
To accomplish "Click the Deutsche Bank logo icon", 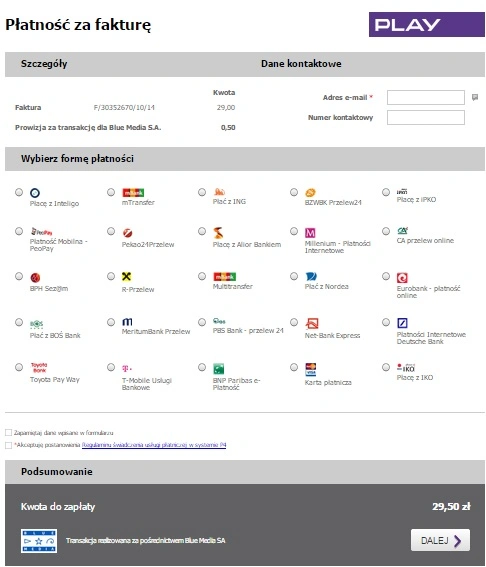I will [x=402, y=323].
